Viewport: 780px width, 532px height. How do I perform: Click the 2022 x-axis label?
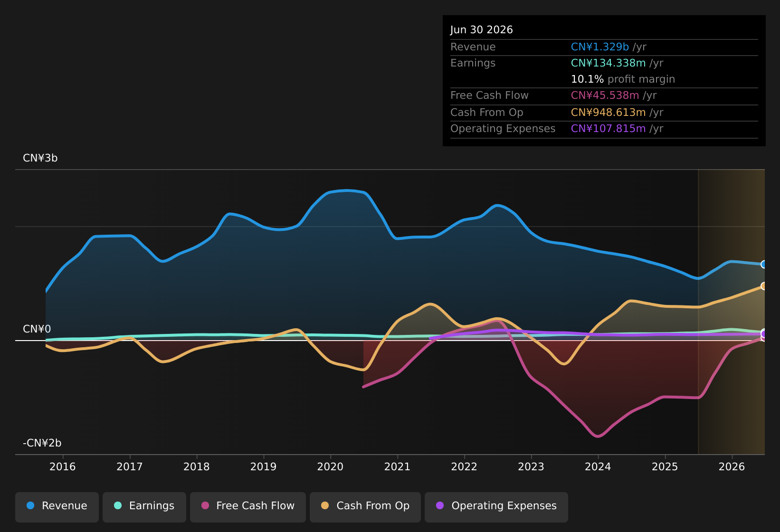[464, 467]
